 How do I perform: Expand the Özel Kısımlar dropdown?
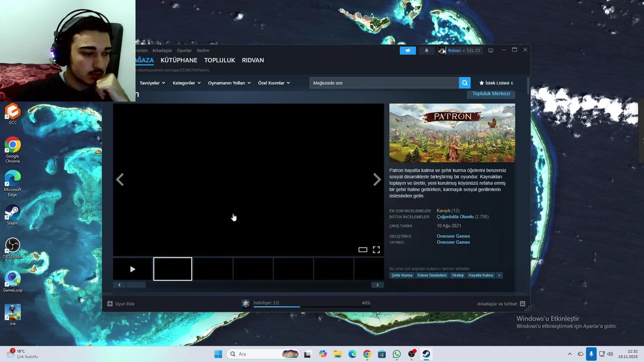coord(274,83)
